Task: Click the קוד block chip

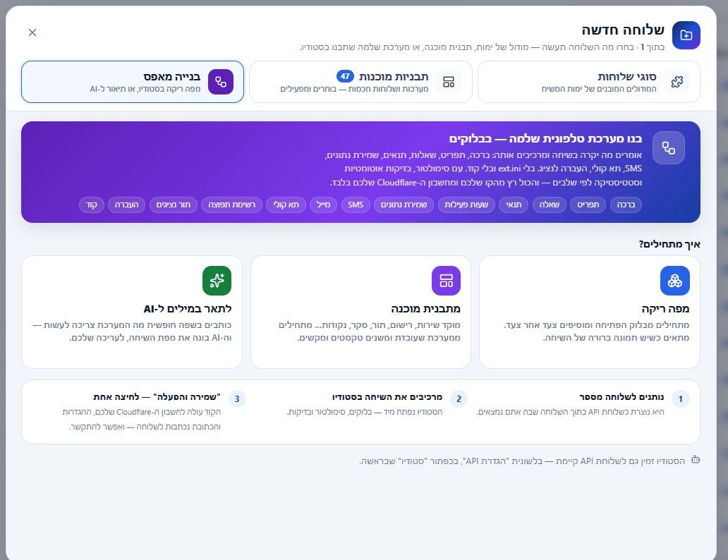Action: (x=92, y=205)
